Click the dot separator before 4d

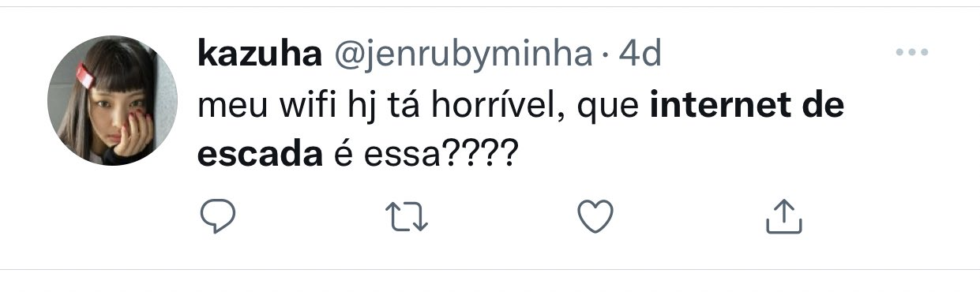(606, 55)
